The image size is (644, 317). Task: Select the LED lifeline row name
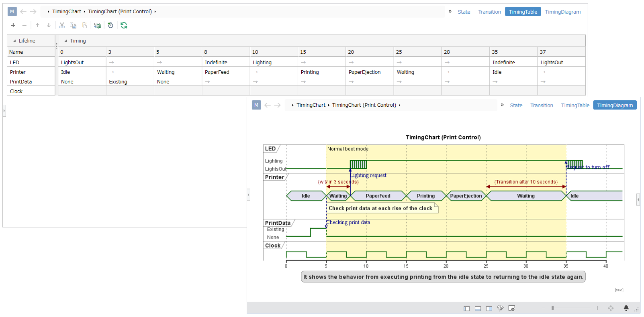coord(31,62)
